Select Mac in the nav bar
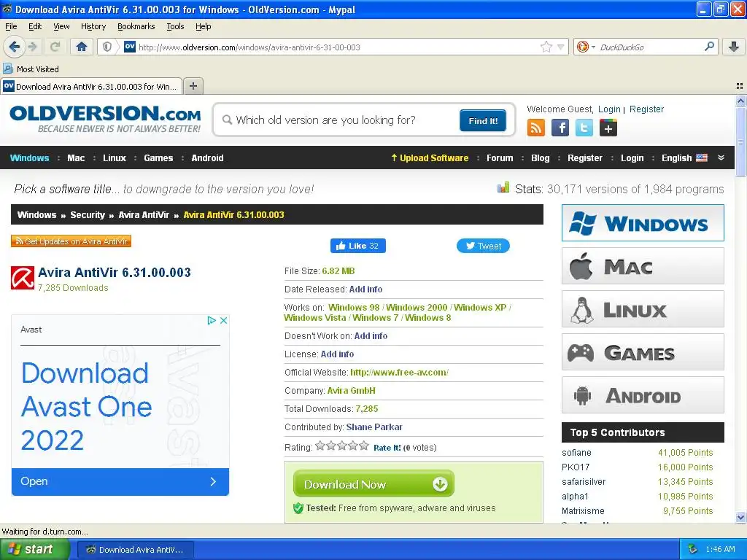 click(76, 157)
